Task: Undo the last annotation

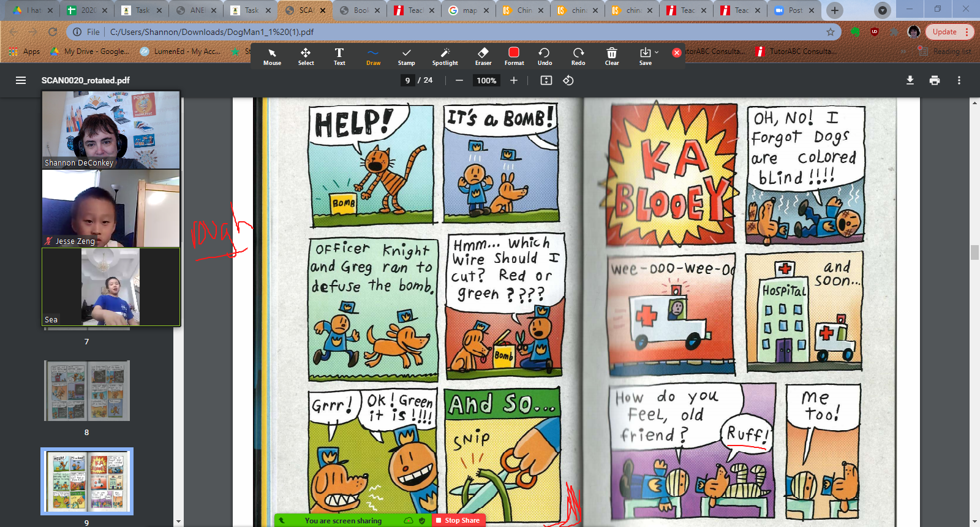Action: (x=545, y=56)
